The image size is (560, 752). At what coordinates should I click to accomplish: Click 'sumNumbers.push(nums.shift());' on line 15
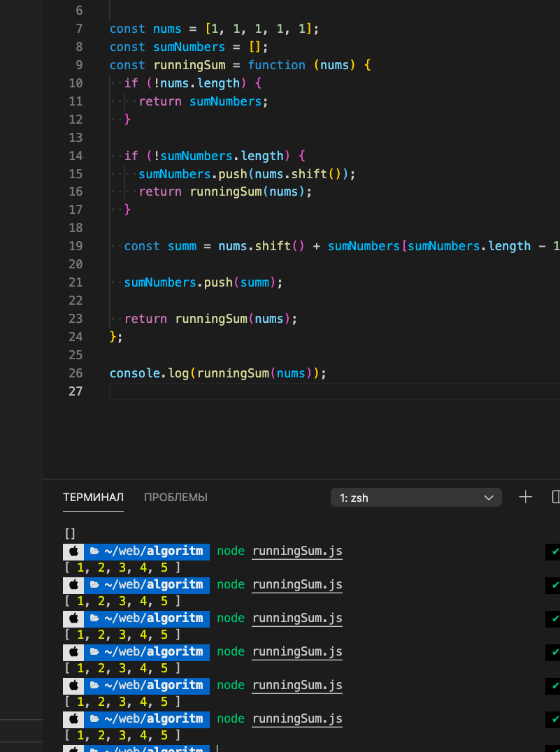click(247, 173)
